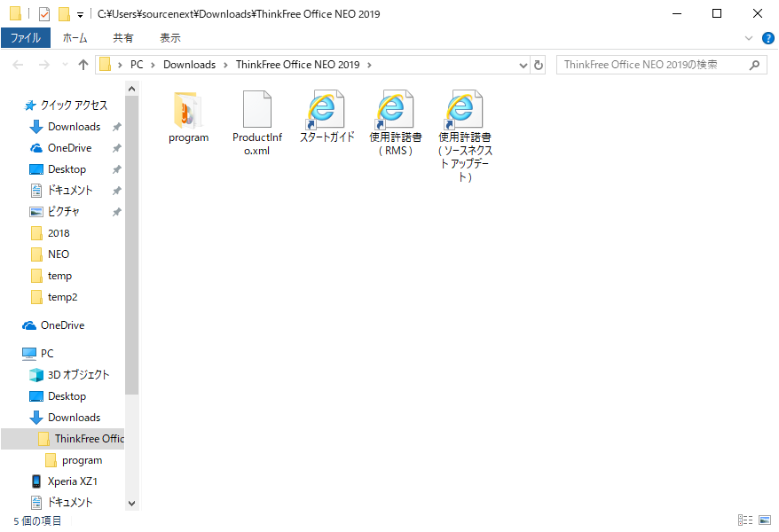
Task: Click the search box for ThinkFree Office NEO 2019
Action: (662, 65)
